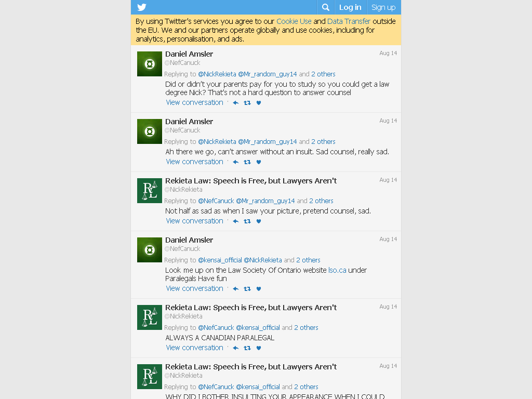The height and width of the screenshot is (399, 532).
Task: Click the Twitter bird logo
Action: point(142,7)
